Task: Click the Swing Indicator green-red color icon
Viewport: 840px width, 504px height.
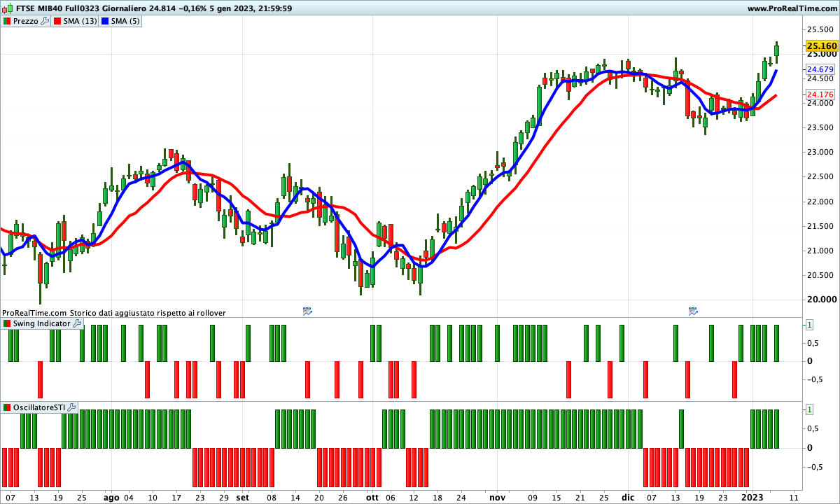Action: (x=7, y=323)
